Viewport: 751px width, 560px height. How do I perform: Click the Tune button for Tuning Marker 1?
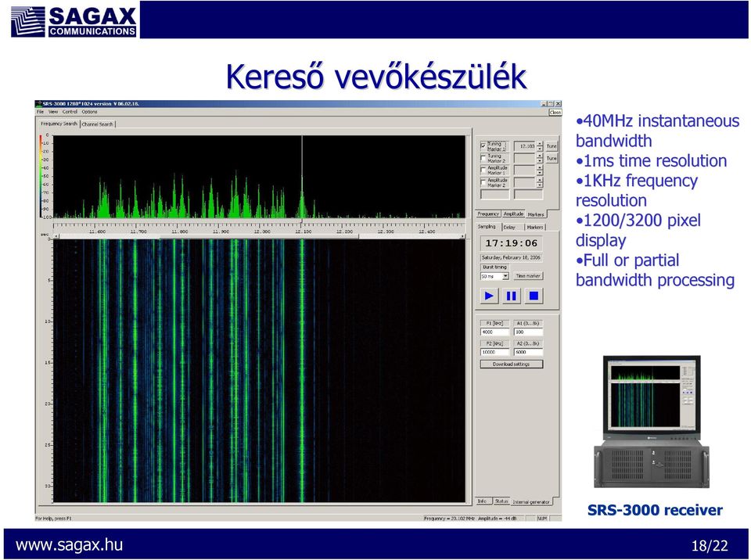tap(552, 146)
